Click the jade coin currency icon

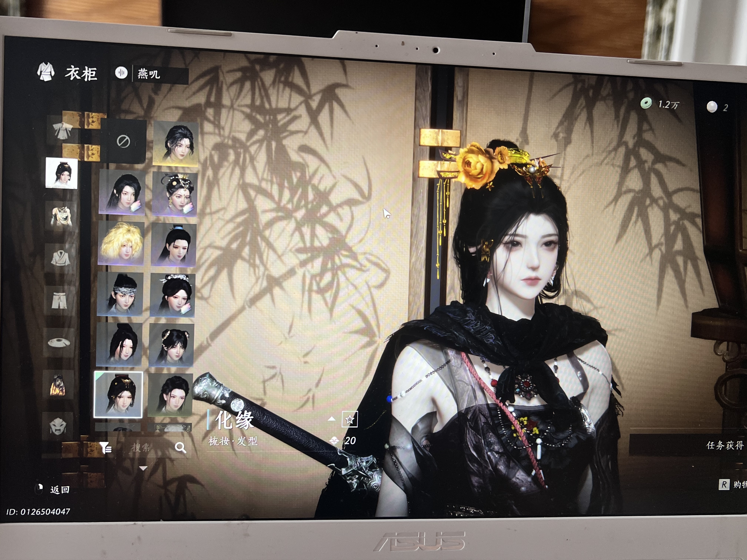tap(646, 103)
